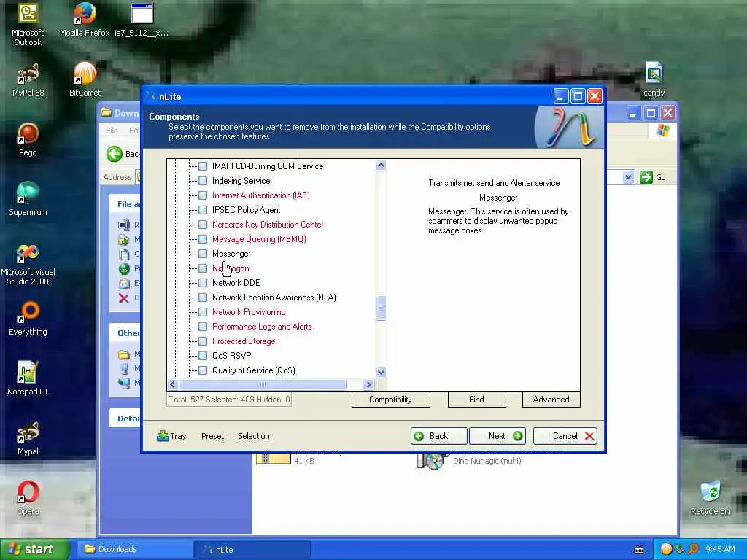Click the Back button in nLite
Screen dimensions: 747x560
[438, 436]
